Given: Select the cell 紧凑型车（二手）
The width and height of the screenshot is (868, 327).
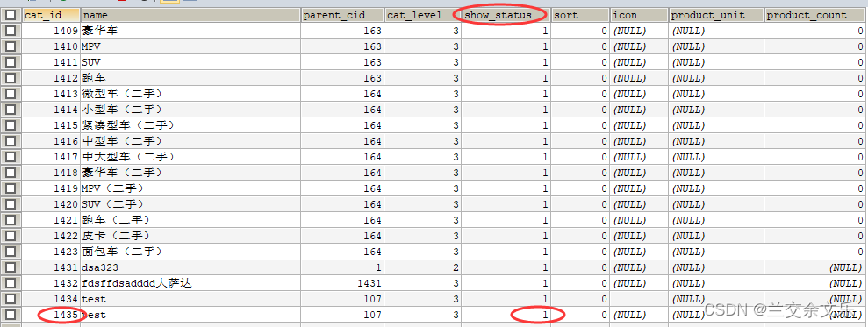Looking at the screenshot, I should pyautogui.click(x=190, y=125).
